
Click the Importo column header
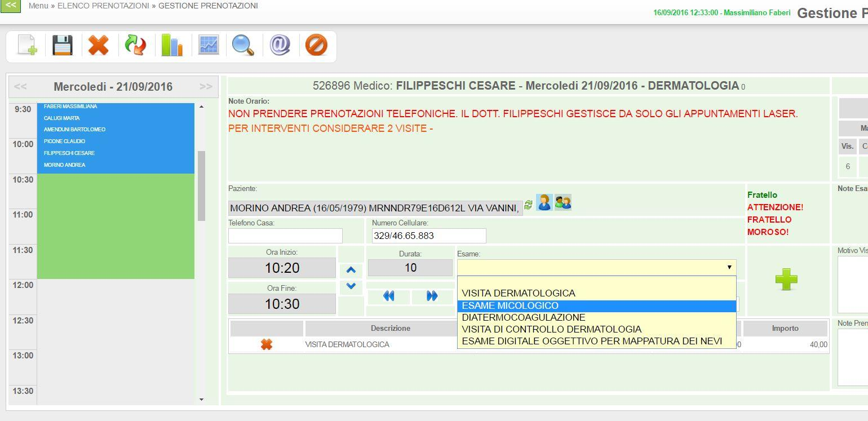click(785, 328)
